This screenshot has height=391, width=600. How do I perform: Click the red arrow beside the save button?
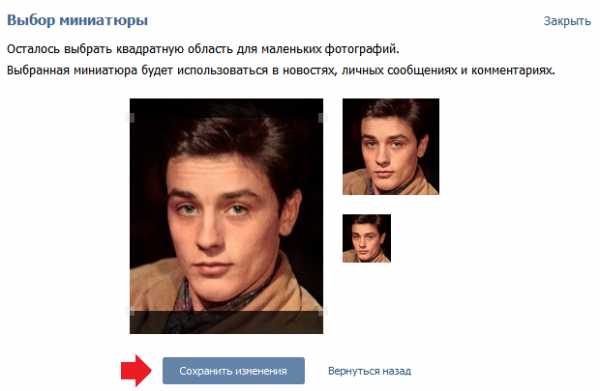tap(136, 370)
